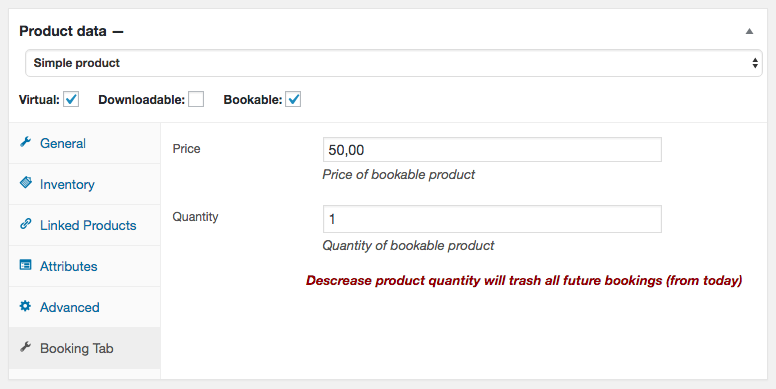The height and width of the screenshot is (389, 776).
Task: Click the Inventory tag icon
Action: (x=25, y=183)
